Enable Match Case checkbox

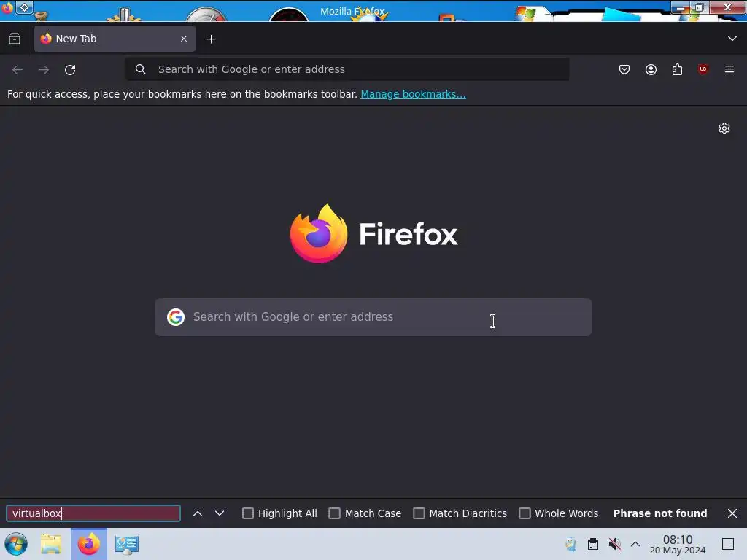click(x=334, y=513)
